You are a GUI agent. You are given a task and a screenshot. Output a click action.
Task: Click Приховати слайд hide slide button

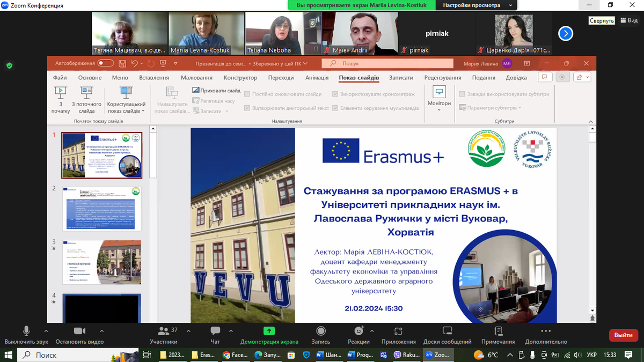pos(216,91)
